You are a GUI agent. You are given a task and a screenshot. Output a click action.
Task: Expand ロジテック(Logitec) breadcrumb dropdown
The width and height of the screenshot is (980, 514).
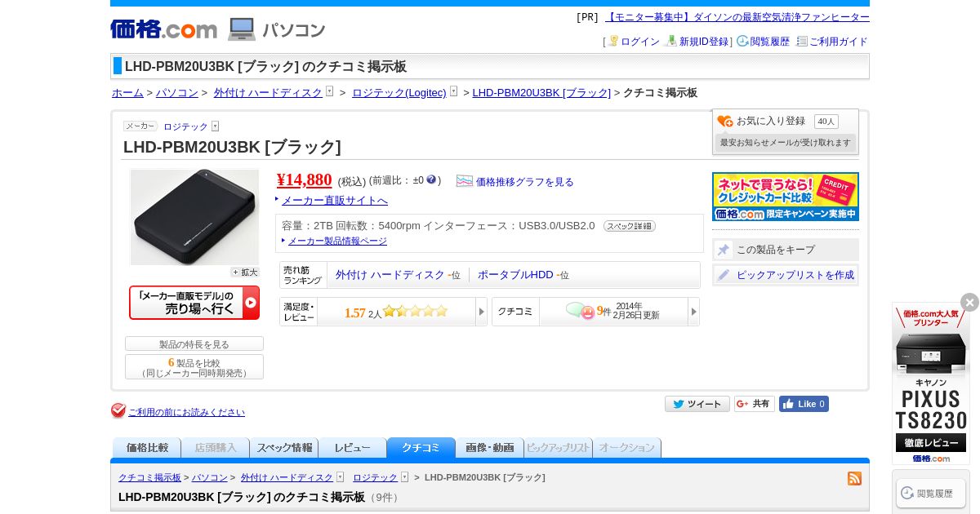coord(453,91)
